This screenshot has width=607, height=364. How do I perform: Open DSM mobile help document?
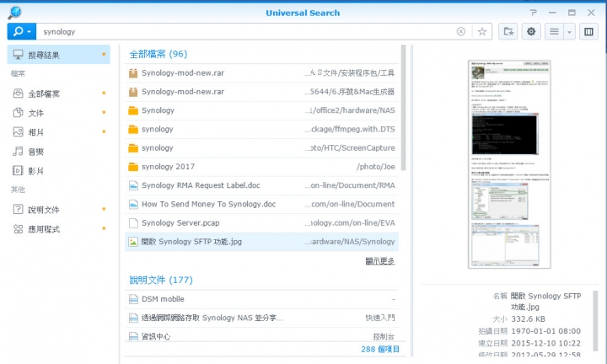pyautogui.click(x=261, y=299)
